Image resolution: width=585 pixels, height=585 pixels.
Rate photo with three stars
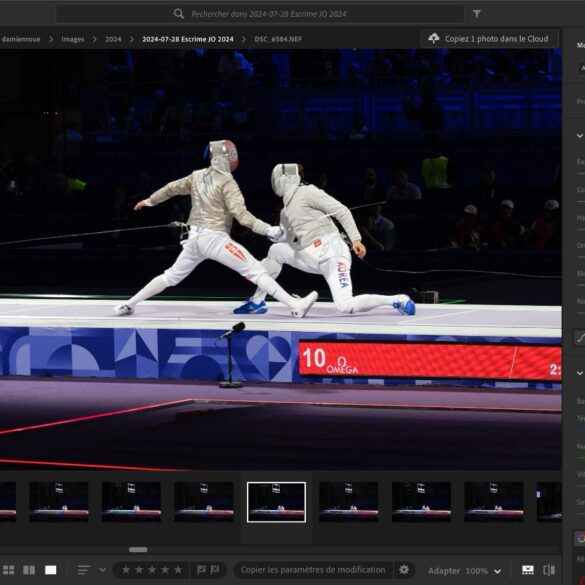coord(152,570)
